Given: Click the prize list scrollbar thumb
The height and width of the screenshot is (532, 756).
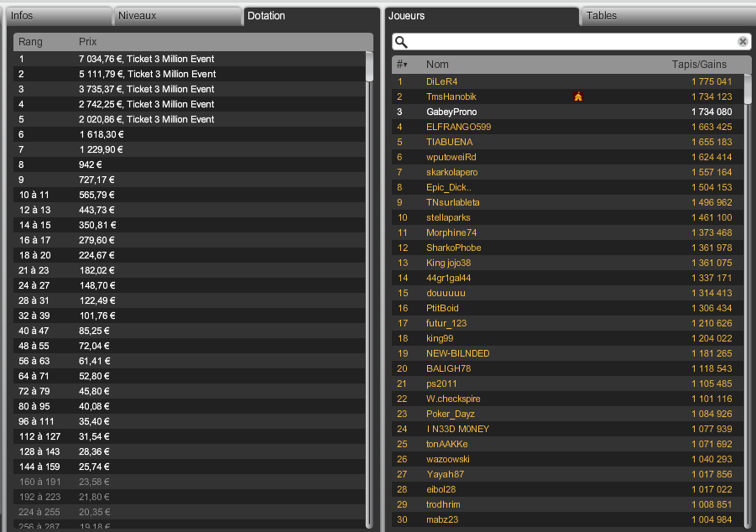Looking at the screenshot, I should (369, 67).
